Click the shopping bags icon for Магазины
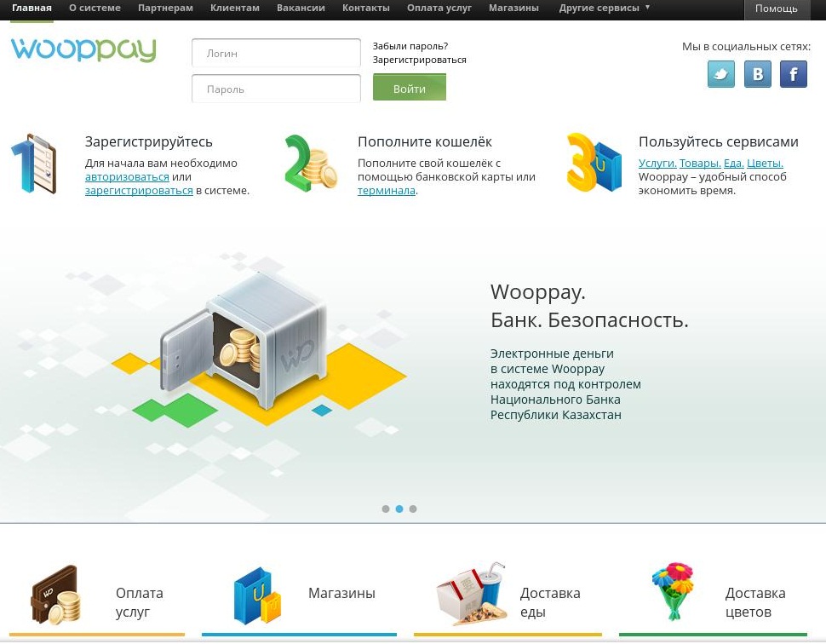Screen dimensions: 826x644 click(258, 595)
